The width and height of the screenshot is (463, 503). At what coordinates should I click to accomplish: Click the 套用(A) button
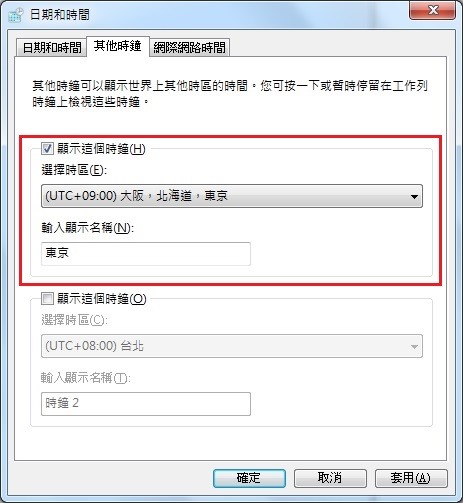[x=411, y=478]
